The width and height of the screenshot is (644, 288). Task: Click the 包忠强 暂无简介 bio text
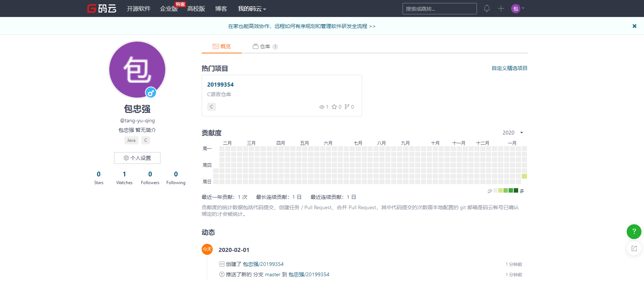(x=137, y=130)
